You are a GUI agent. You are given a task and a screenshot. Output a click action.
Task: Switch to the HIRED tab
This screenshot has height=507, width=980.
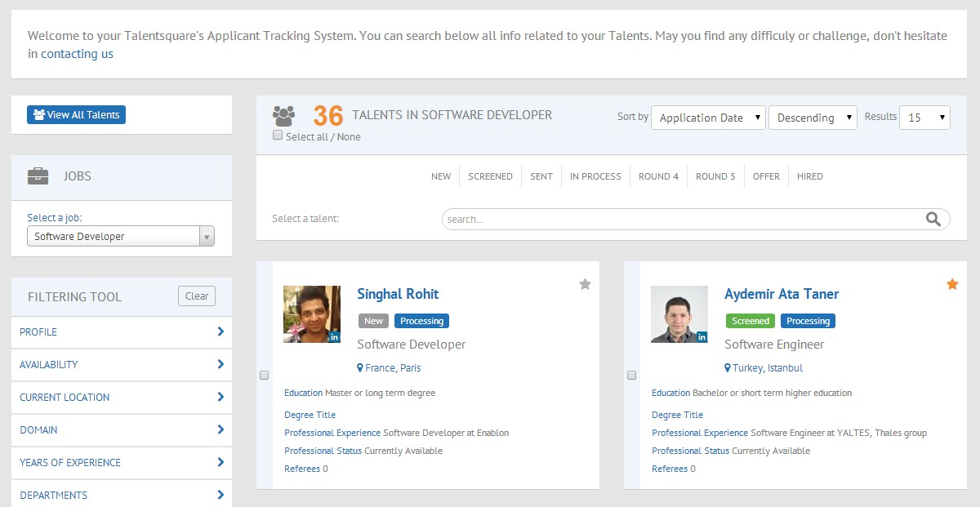(809, 176)
